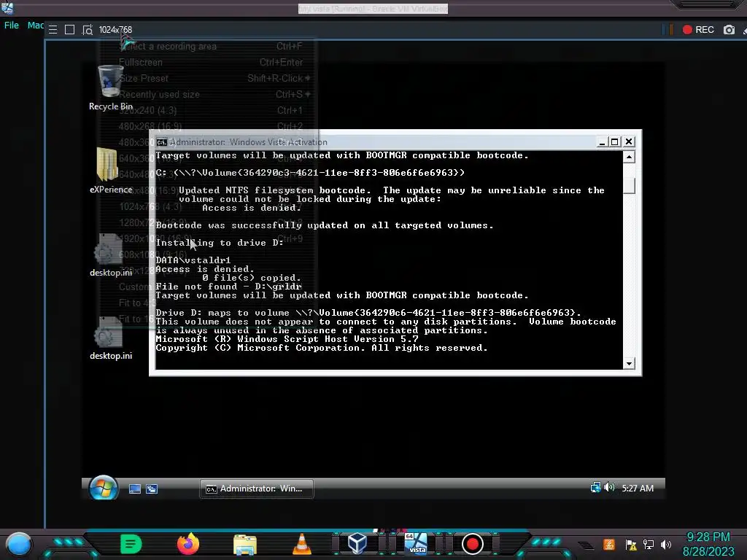Select the 320x240 (4:3) size preset
The image size is (747, 560).
[209, 111]
